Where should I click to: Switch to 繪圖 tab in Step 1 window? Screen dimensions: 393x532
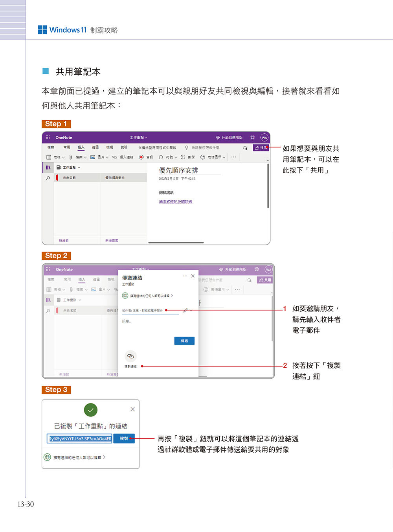pyautogui.click(x=95, y=147)
